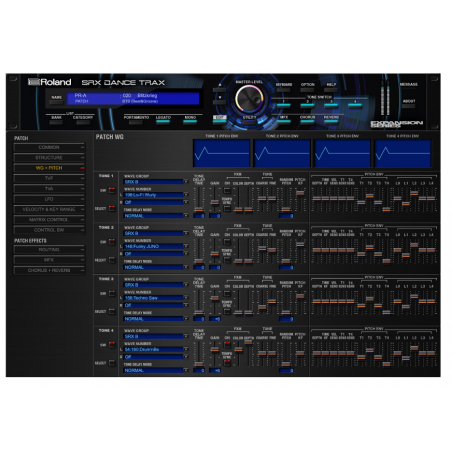452x452 pixels.
Task: Click the Tone 2 Pitch Env graph
Action: [282, 153]
